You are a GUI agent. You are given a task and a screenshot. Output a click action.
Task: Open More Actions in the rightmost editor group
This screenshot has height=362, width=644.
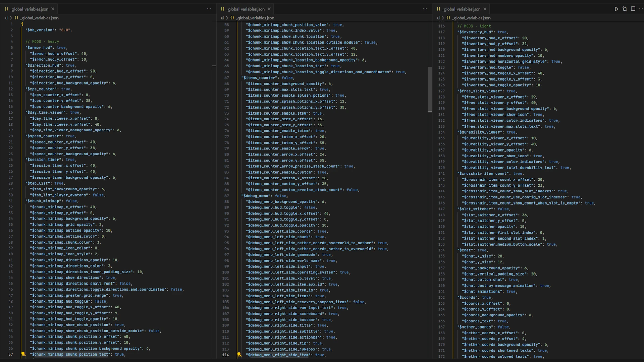(x=641, y=9)
